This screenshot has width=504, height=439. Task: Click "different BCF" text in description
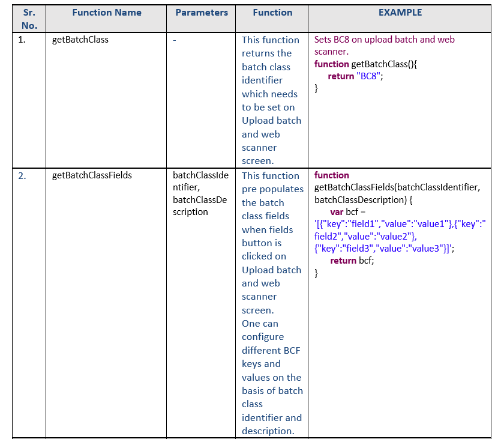[x=271, y=351]
